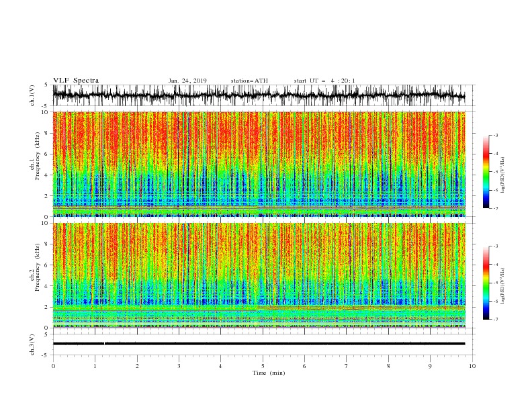532x411 pixels.
Task: Click the "9" time axis tick label
Action: point(430,366)
